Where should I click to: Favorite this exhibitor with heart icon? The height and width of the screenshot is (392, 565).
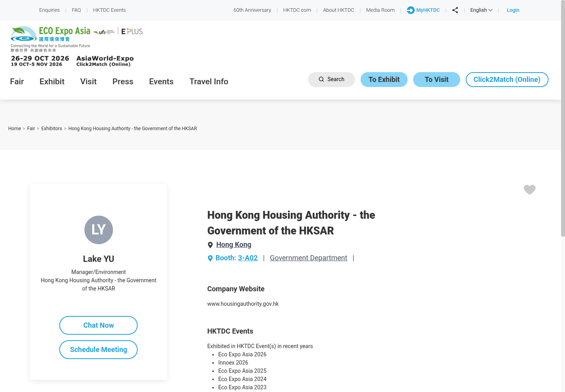(x=530, y=190)
